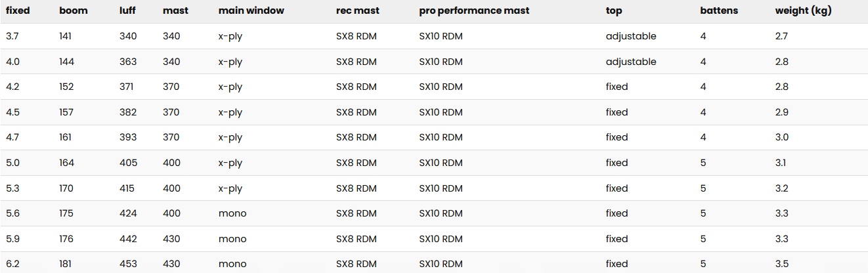This screenshot has width=868, height=273.
Task: Click the 'boom' column header
Action: 73,11
